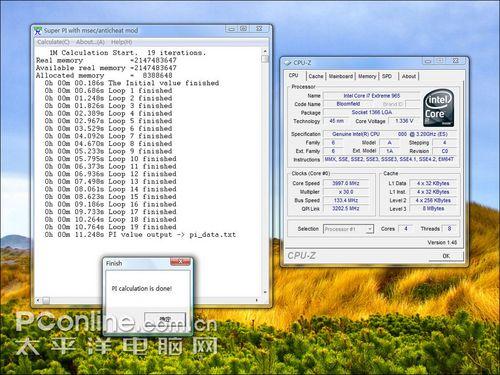Click the Multiplier value 'x 30.0'

tap(346, 192)
